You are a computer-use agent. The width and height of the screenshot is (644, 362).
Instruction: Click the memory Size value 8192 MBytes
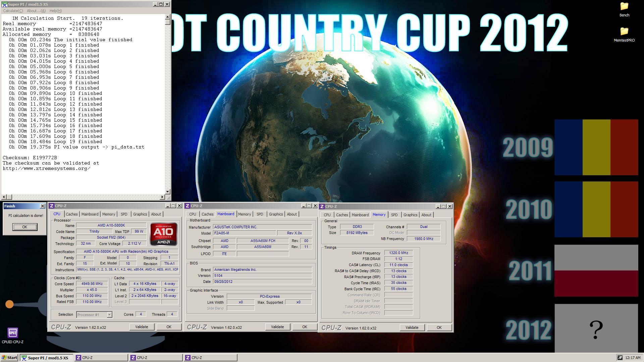click(x=357, y=233)
